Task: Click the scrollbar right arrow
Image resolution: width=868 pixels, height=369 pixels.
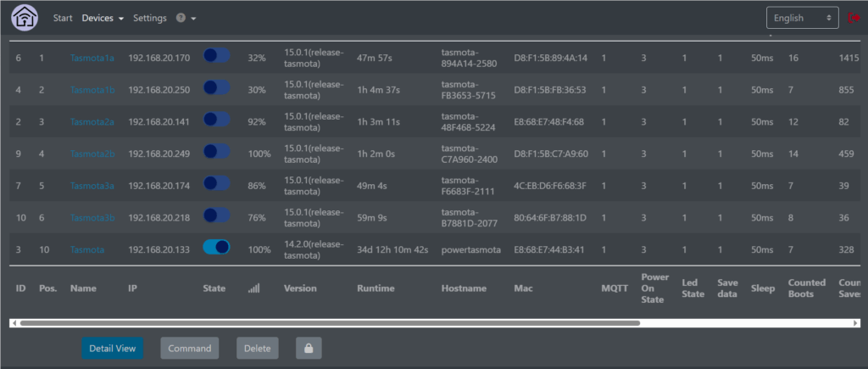Action: coord(856,322)
